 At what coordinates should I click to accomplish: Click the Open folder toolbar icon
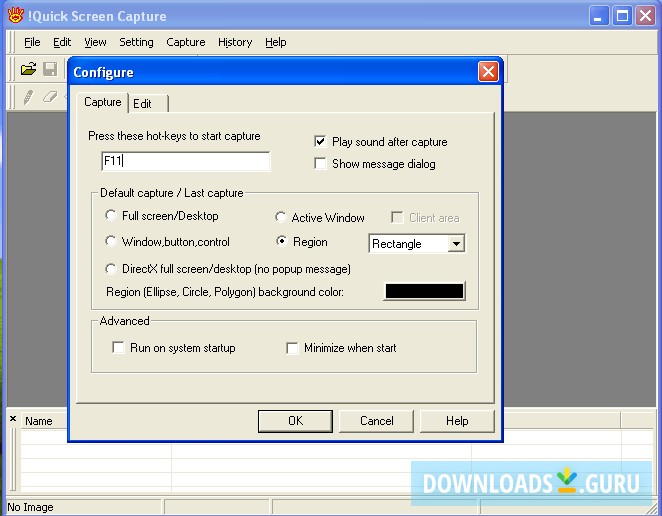[28, 69]
